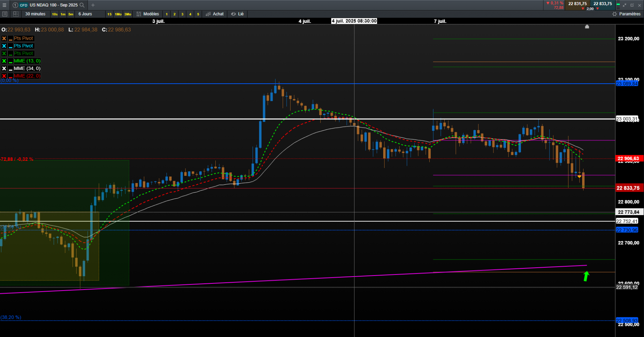This screenshot has height=337, width=644.
Task: Toggle first orange Pts Pivot indicator checkbox
Action: pyautogui.click(x=4, y=38)
